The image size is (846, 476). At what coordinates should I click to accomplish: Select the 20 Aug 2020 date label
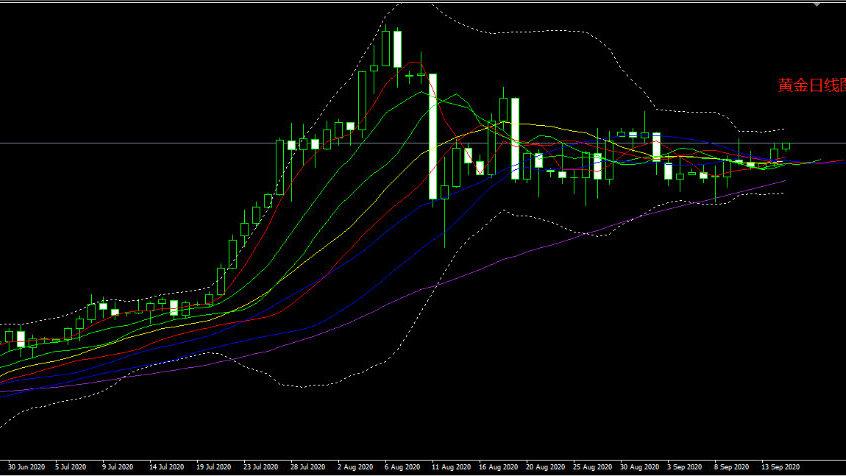tap(544, 467)
